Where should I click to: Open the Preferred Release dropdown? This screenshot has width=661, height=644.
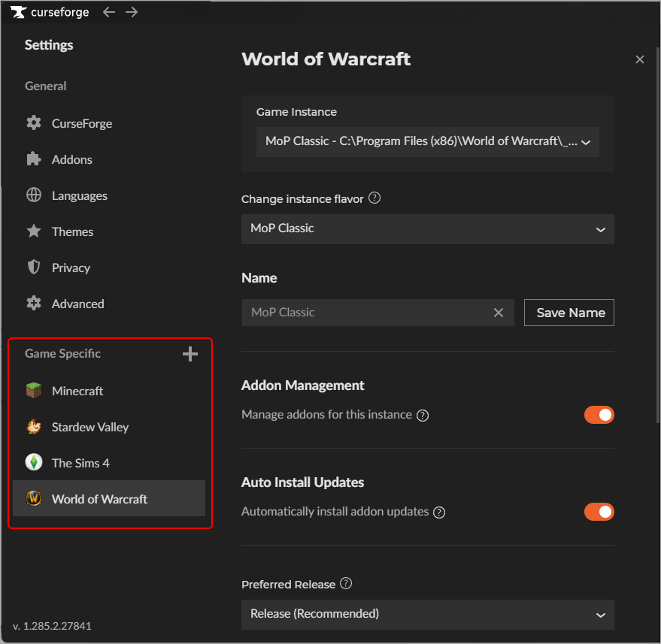(x=427, y=615)
